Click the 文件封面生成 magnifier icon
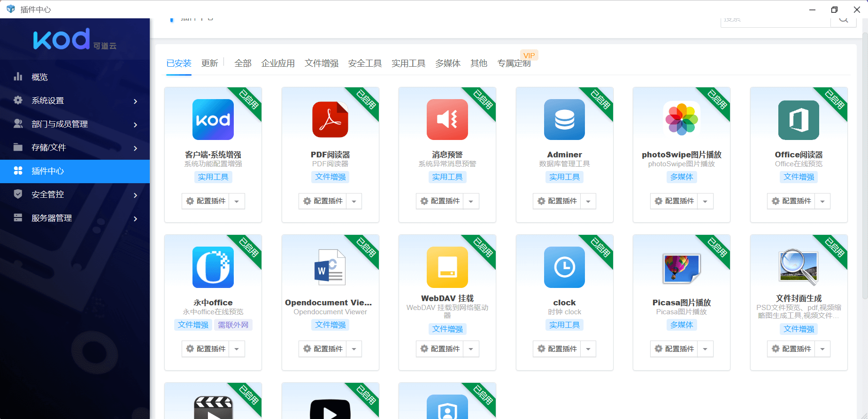 pyautogui.click(x=799, y=267)
